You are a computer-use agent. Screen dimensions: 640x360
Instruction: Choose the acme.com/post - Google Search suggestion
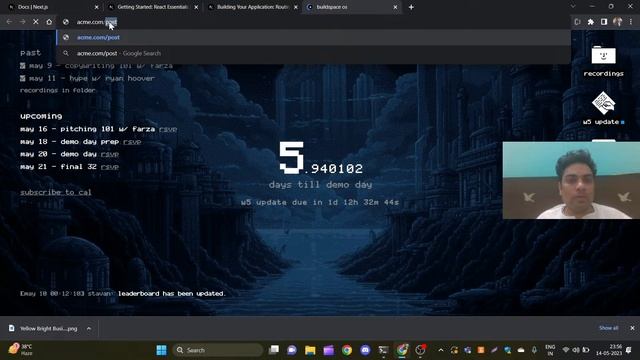313,53
